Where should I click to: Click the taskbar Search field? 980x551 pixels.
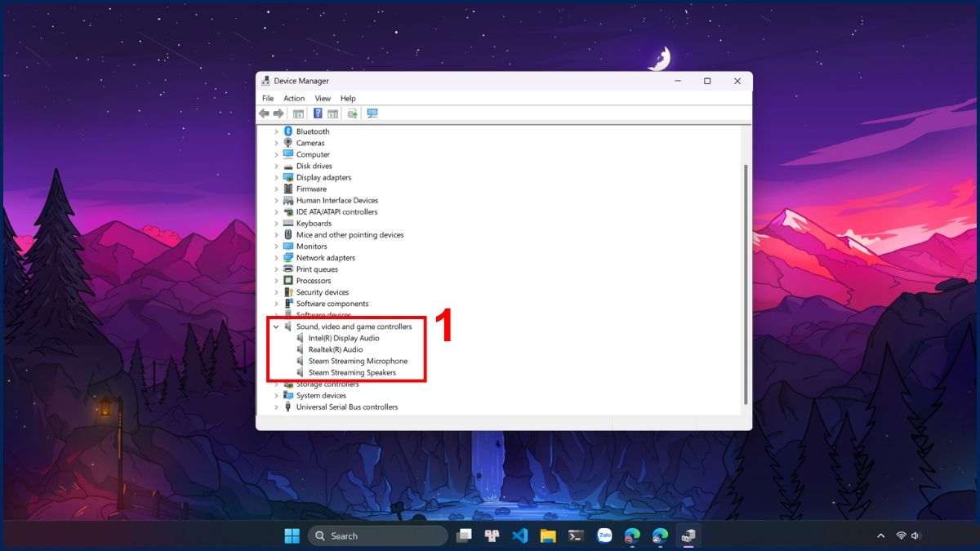pos(377,535)
